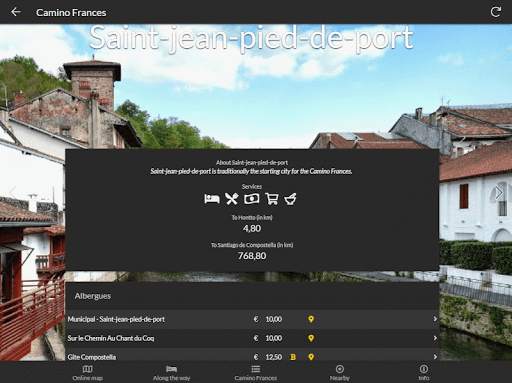Image resolution: width=512 pixels, height=383 pixels.
Task: Expand Municipal - Saint-jean-pied-de-port row chevron
Action: pos(435,319)
